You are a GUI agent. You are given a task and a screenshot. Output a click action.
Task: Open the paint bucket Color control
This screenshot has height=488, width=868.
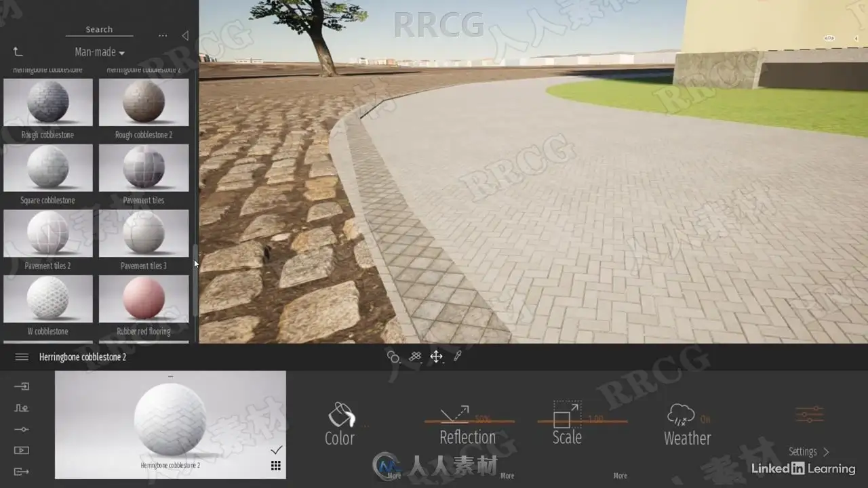click(x=341, y=424)
